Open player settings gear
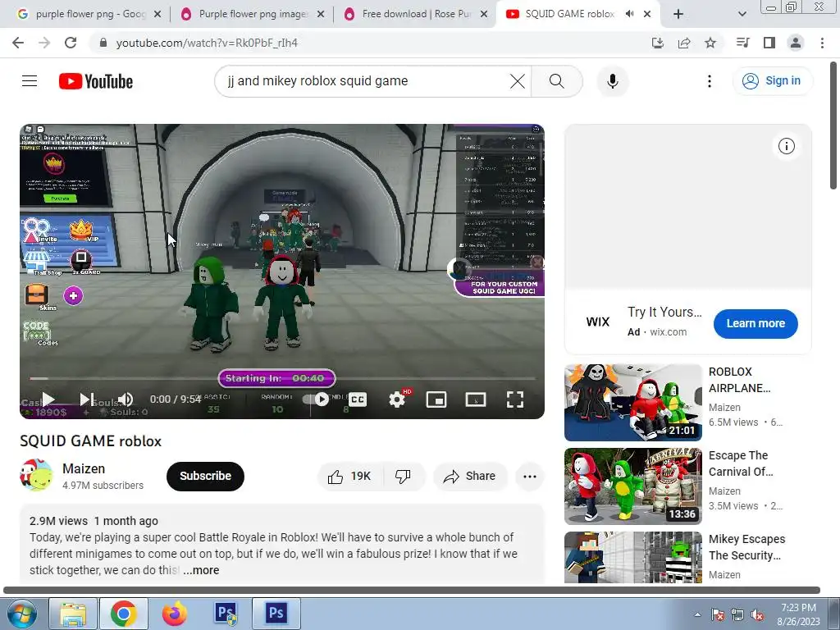 (x=397, y=399)
